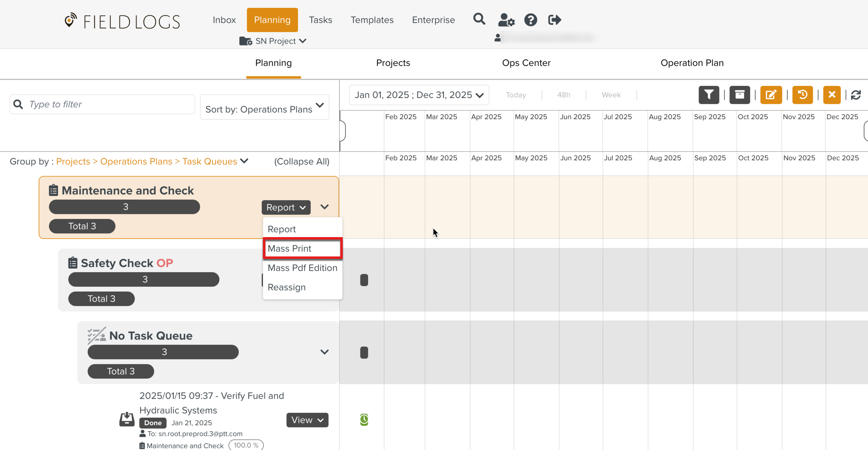The image size is (868, 450).
Task: Click the Type to filter input field
Action: point(108,104)
